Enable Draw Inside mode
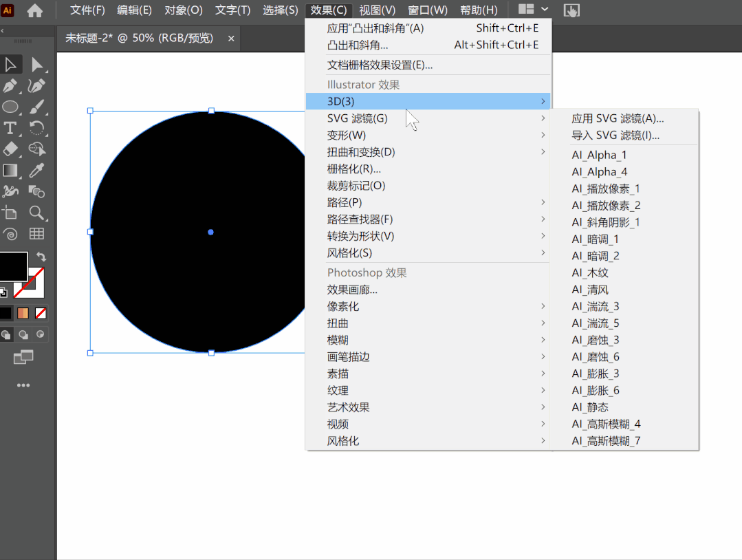 coord(40,334)
